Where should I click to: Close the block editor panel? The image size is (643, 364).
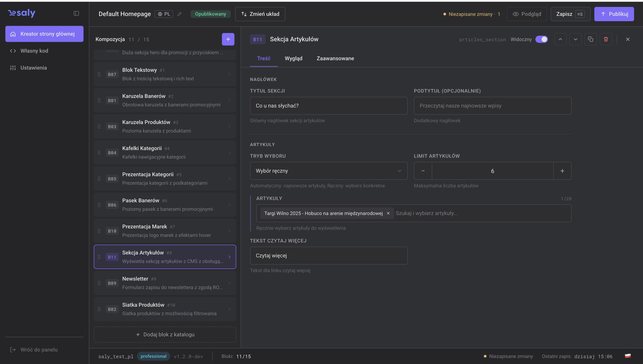(x=628, y=39)
